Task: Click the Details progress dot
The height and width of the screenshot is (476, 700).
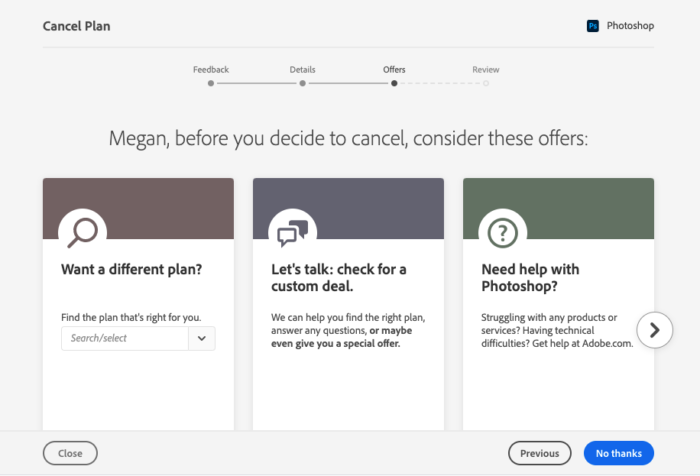Action: click(x=303, y=83)
